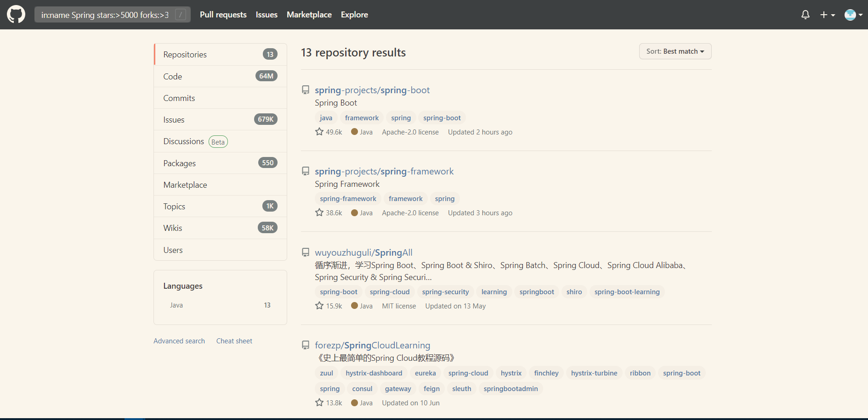This screenshot has width=868, height=420.
Task: Open the user avatar menu
Action: point(853,15)
